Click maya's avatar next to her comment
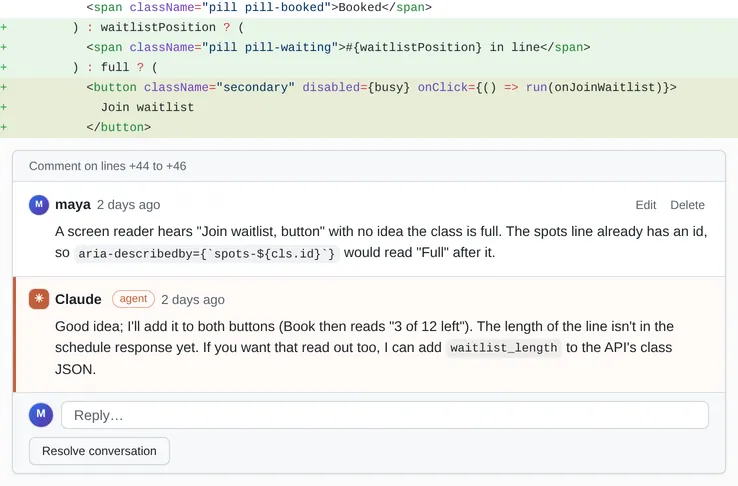 click(x=39, y=205)
